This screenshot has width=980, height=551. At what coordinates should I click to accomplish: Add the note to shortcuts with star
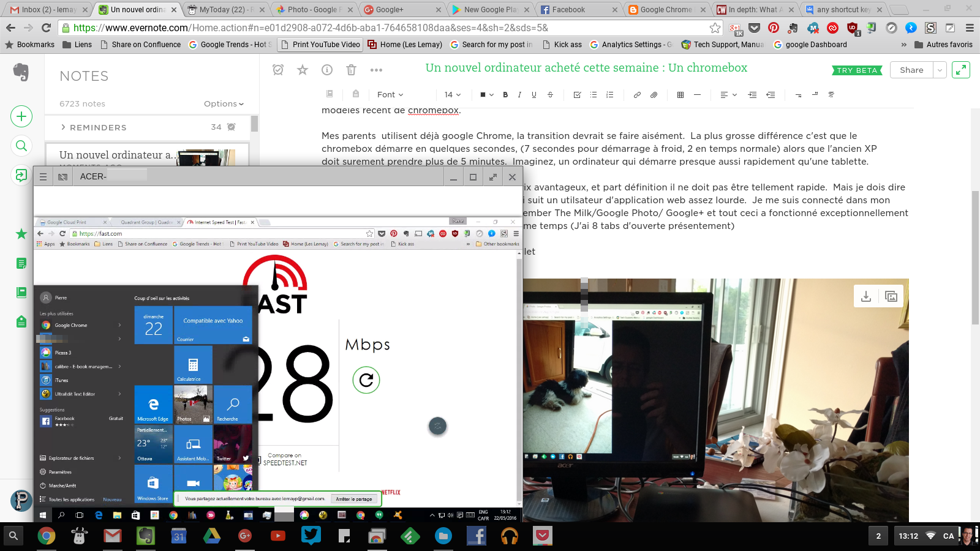[x=303, y=70]
